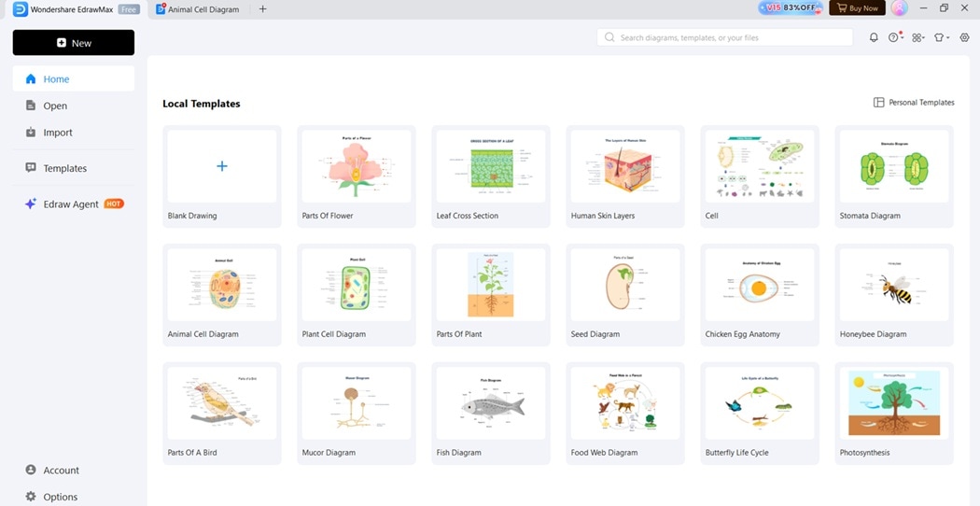Viewport: 980px width, 506px height.
Task: Open the Seed Diagram template
Action: pos(625,295)
